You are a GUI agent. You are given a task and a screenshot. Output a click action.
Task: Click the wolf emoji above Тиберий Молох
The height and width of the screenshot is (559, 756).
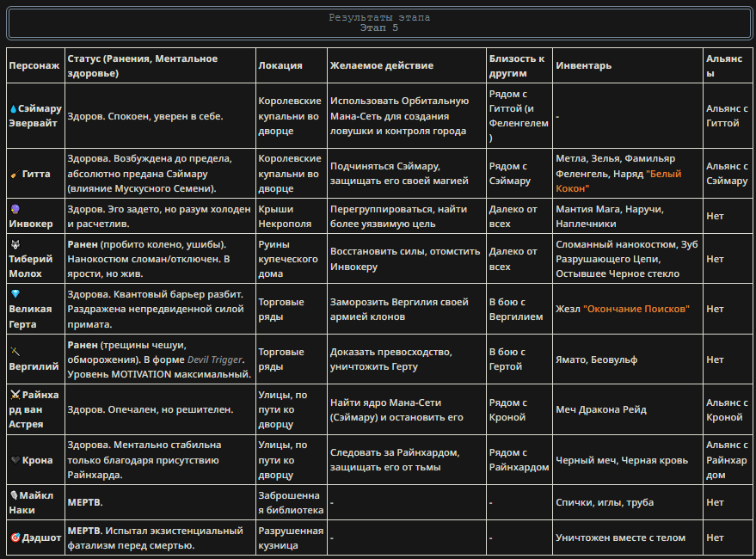pyautogui.click(x=15, y=244)
